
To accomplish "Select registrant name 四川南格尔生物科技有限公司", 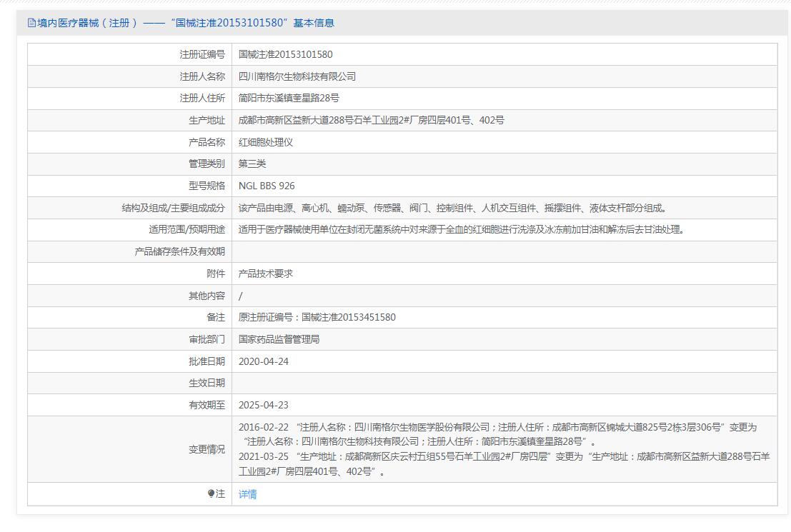I will pyautogui.click(x=297, y=76).
